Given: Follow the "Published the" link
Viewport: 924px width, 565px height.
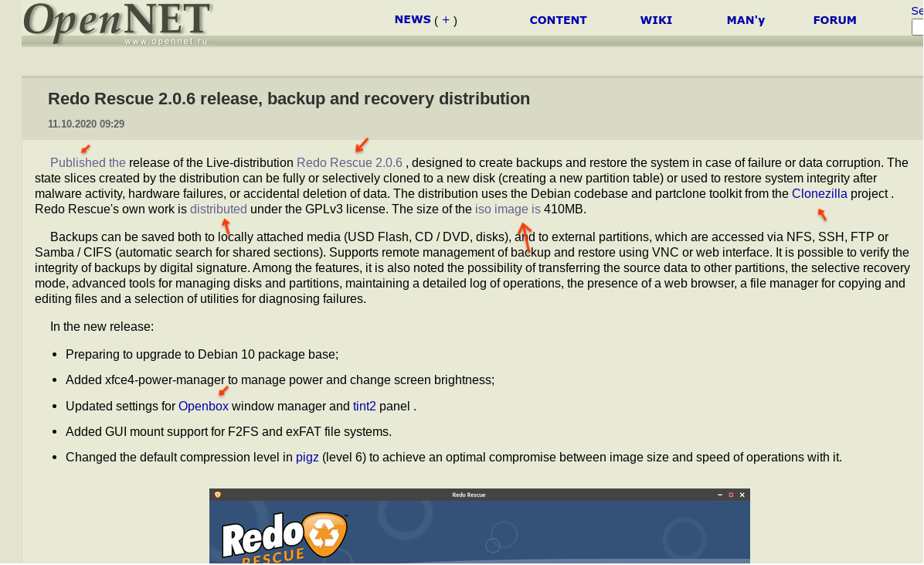Looking at the screenshot, I should (x=88, y=162).
